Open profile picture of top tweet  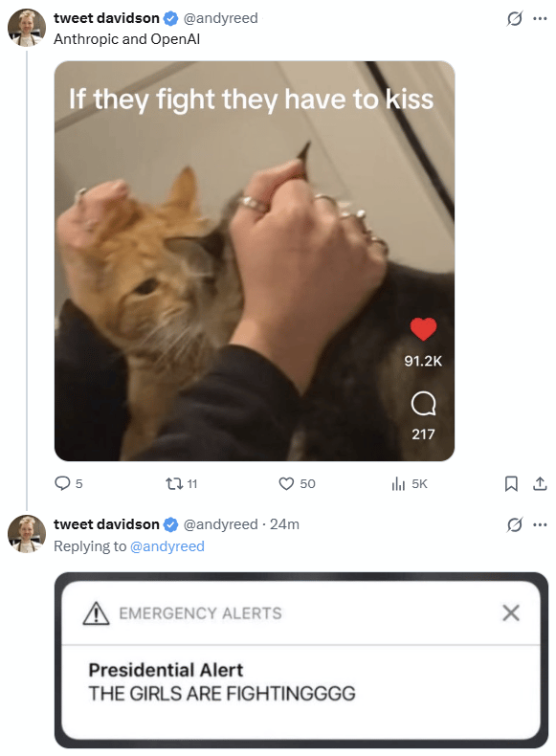27,28
